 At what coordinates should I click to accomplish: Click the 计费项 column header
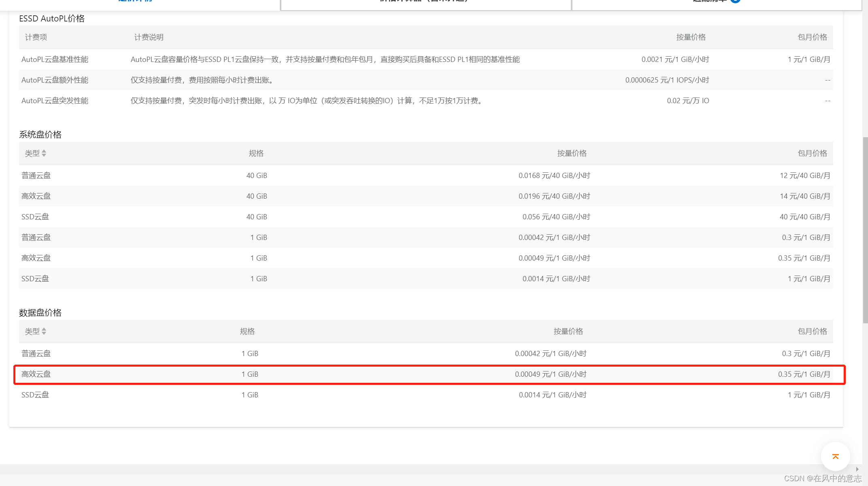point(36,37)
